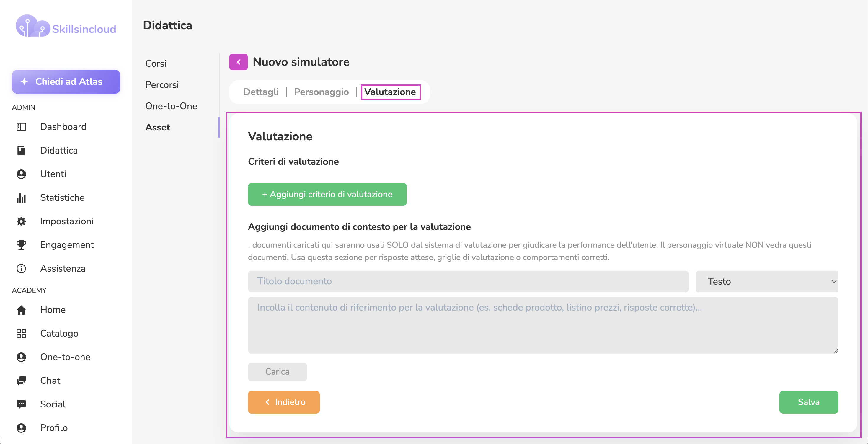This screenshot has width=868, height=444.
Task: Click the Profilo avatar icon
Action: tap(21, 428)
